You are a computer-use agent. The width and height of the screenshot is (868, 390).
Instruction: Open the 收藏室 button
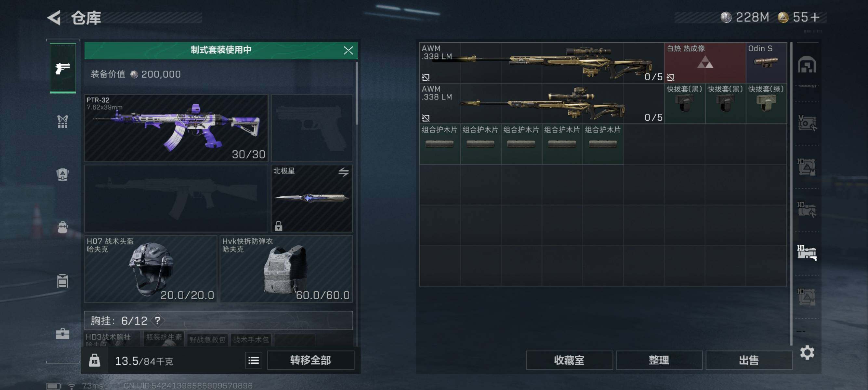coord(569,360)
